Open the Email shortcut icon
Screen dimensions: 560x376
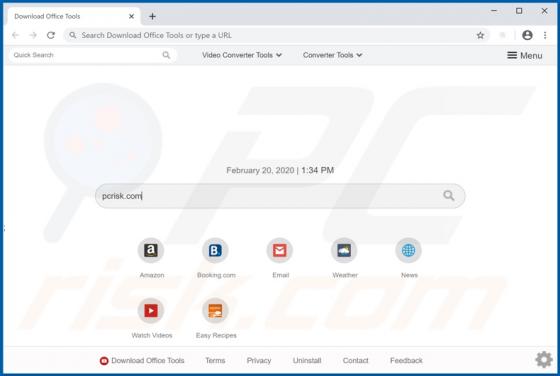coord(280,250)
